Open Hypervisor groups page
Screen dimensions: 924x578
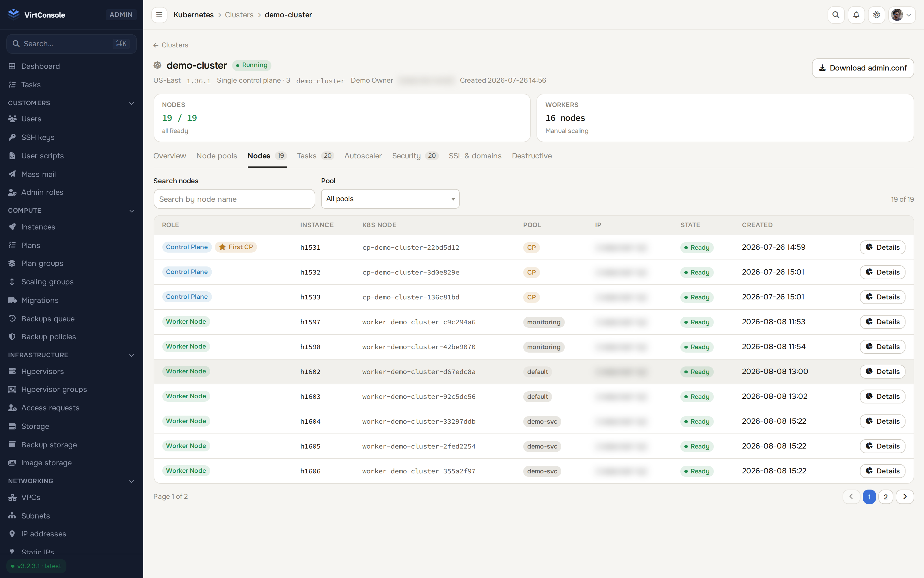click(71, 389)
